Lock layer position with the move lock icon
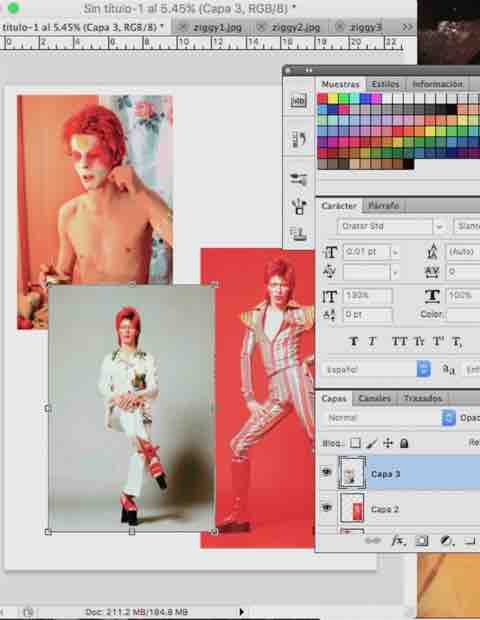Viewport: 480px width, 620px height. click(x=388, y=443)
